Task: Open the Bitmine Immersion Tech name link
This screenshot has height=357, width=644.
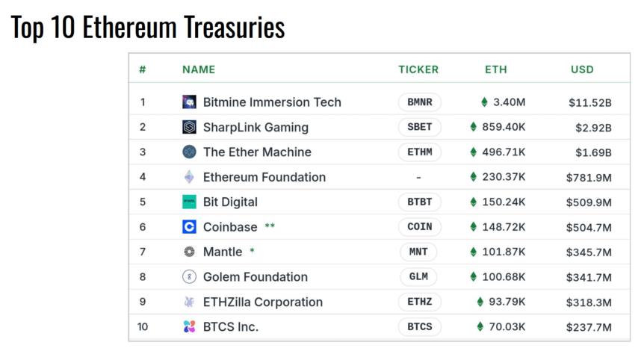Action: click(272, 102)
